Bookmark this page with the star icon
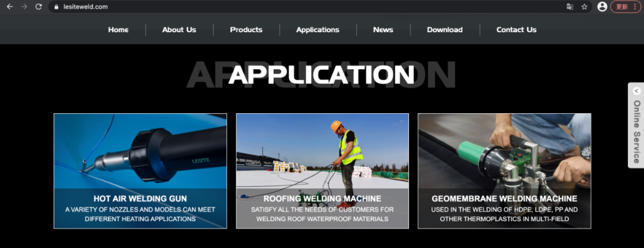 pos(584,7)
